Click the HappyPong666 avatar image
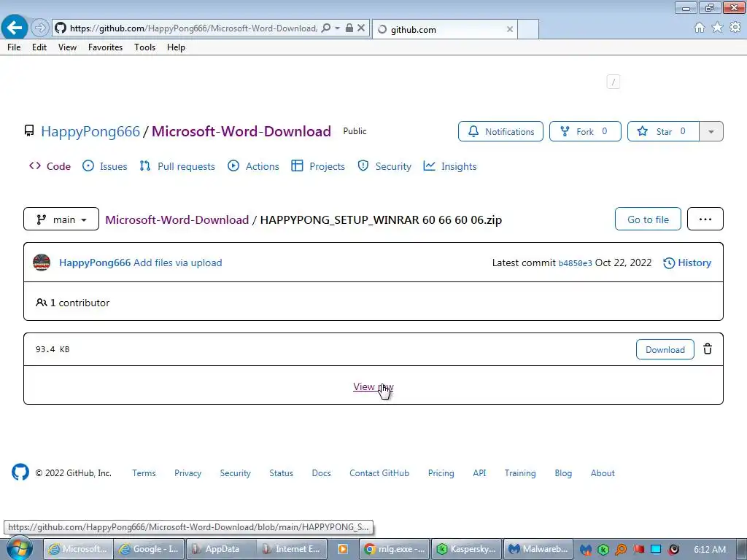 coord(42,262)
